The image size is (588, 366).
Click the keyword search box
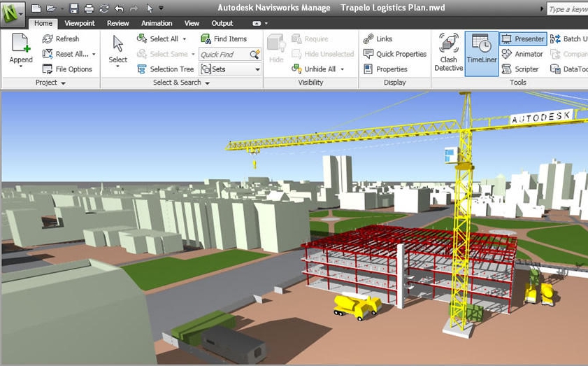click(x=568, y=9)
